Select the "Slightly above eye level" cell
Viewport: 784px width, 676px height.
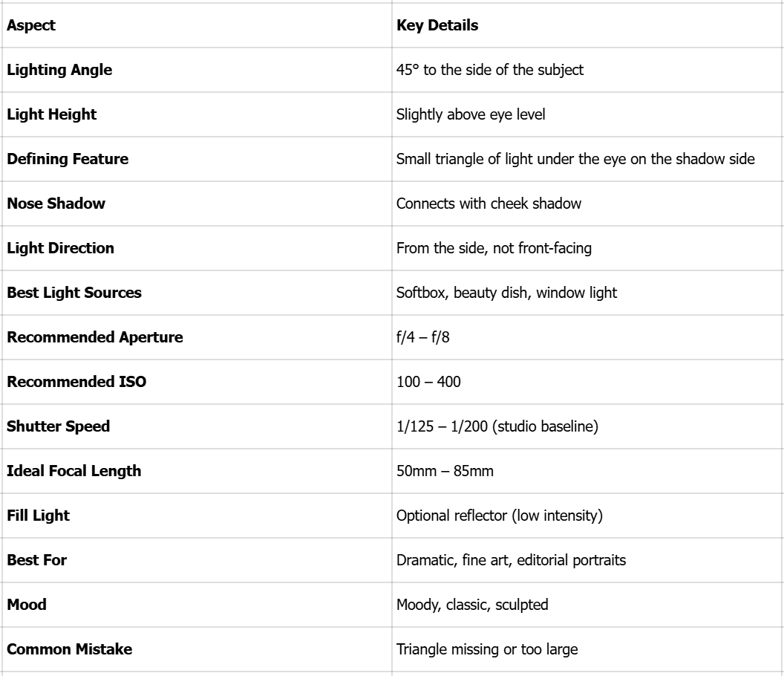470,115
